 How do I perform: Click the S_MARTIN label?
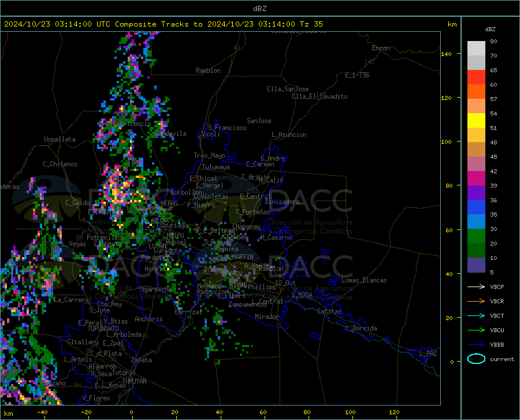[239, 257]
